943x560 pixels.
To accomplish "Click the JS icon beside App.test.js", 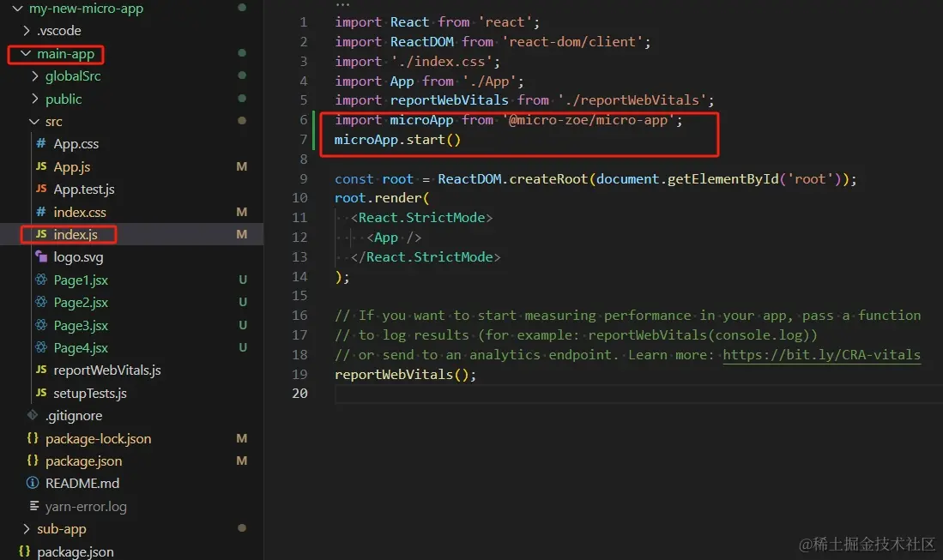I will pyautogui.click(x=41, y=189).
